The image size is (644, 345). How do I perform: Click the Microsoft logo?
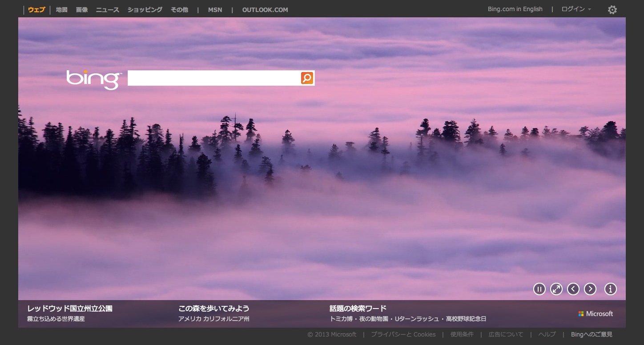(596, 314)
